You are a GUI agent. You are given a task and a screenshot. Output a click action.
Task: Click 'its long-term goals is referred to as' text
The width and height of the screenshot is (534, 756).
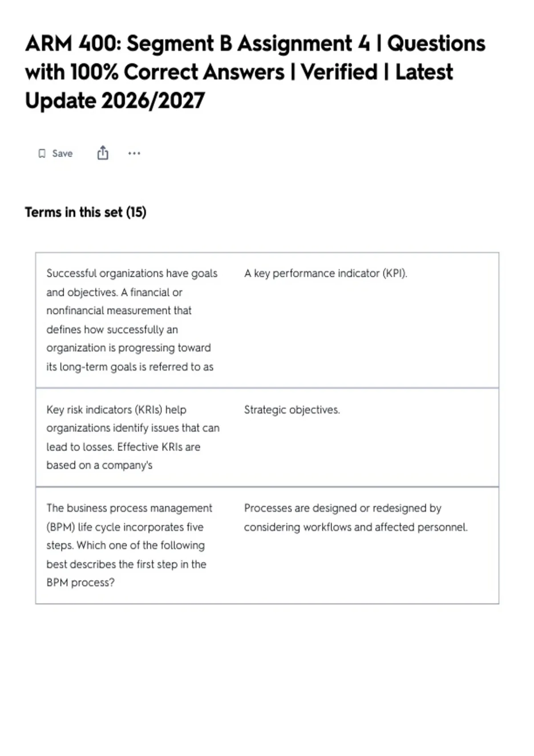point(130,367)
